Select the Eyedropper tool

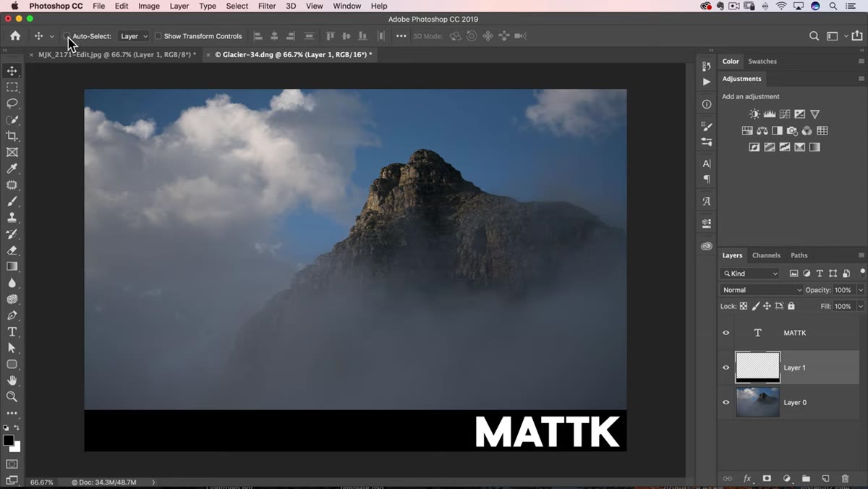(12, 169)
